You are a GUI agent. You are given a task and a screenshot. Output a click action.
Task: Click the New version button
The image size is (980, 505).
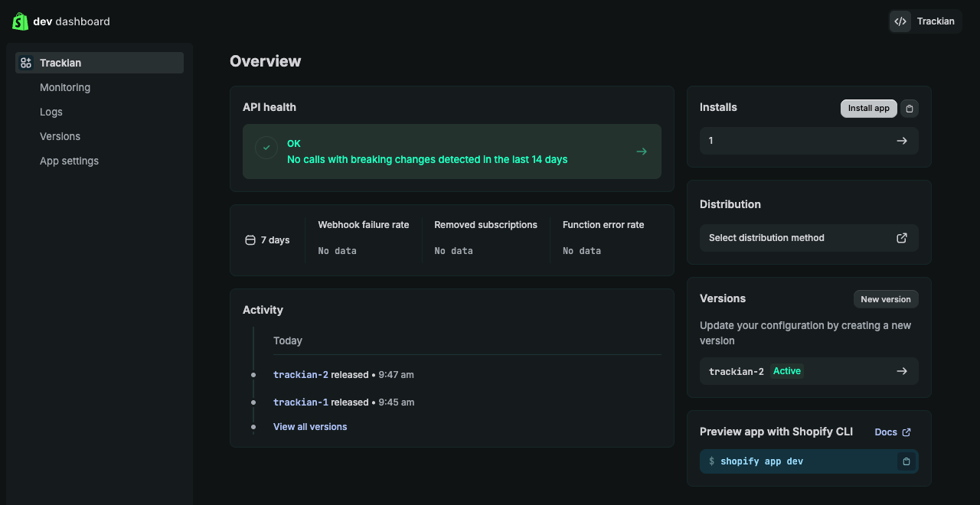886,299
